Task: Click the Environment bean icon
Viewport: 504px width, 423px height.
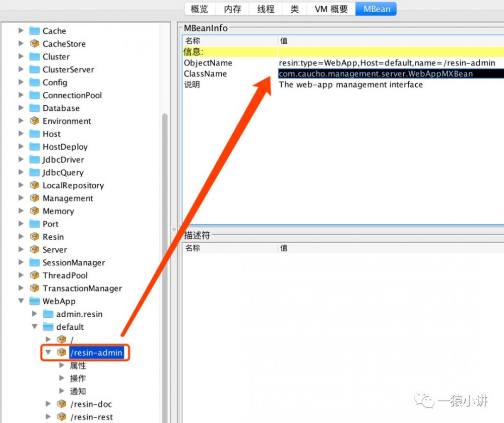Action: click(x=34, y=121)
